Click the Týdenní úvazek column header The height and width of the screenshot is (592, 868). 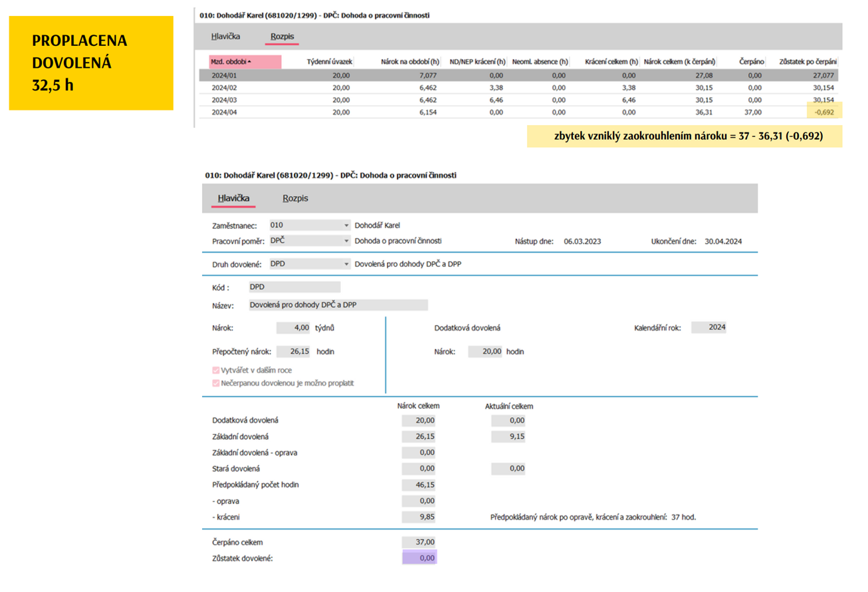pyautogui.click(x=328, y=62)
